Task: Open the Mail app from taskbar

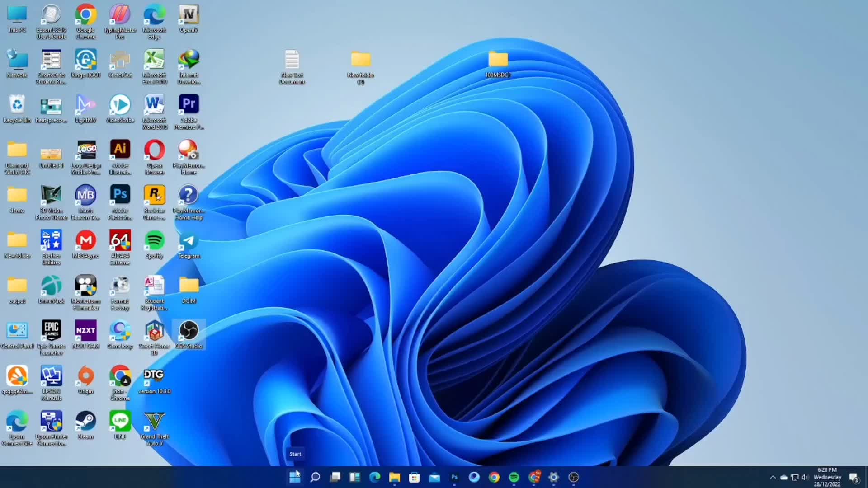Action: [434, 477]
